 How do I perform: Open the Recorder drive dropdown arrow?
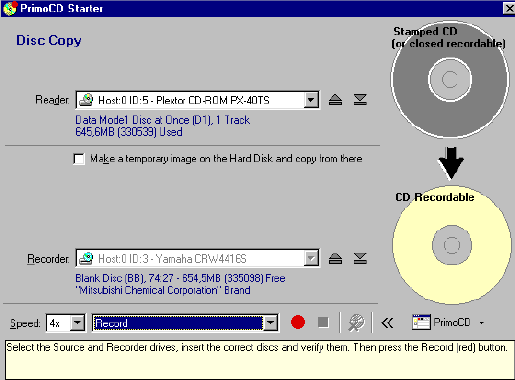tap(311, 258)
